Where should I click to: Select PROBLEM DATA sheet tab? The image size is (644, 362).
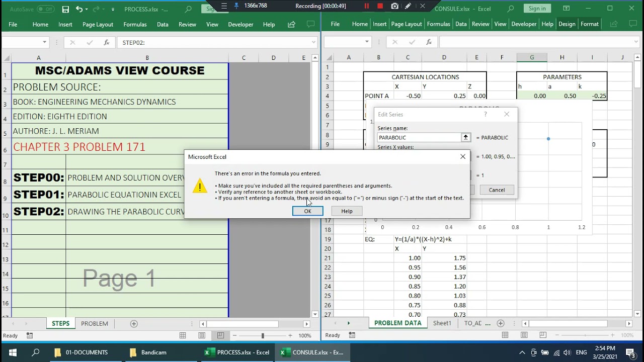(397, 323)
